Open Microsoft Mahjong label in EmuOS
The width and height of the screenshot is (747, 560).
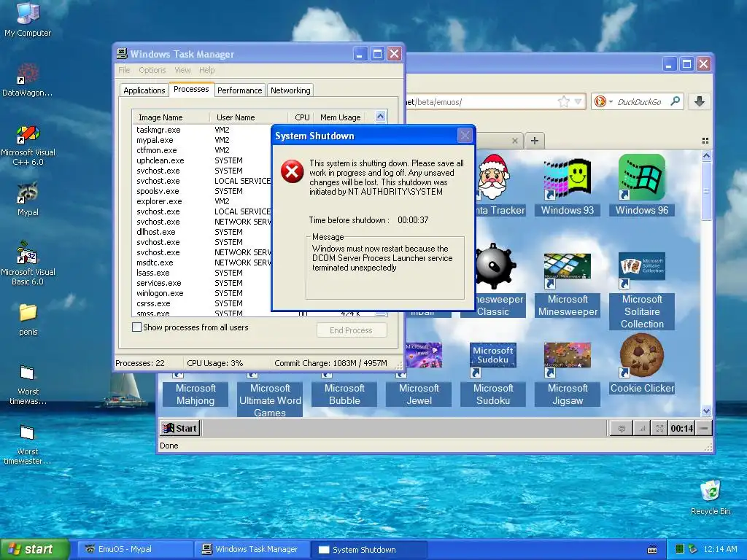pyautogui.click(x=196, y=394)
